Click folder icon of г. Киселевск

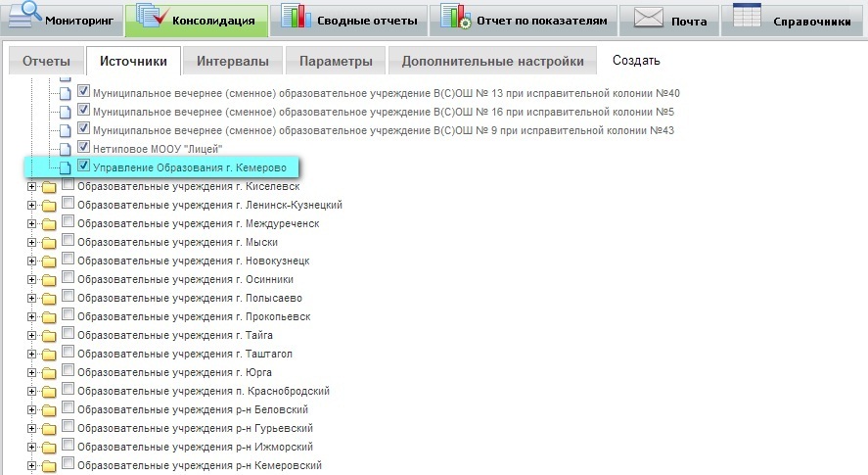point(49,187)
